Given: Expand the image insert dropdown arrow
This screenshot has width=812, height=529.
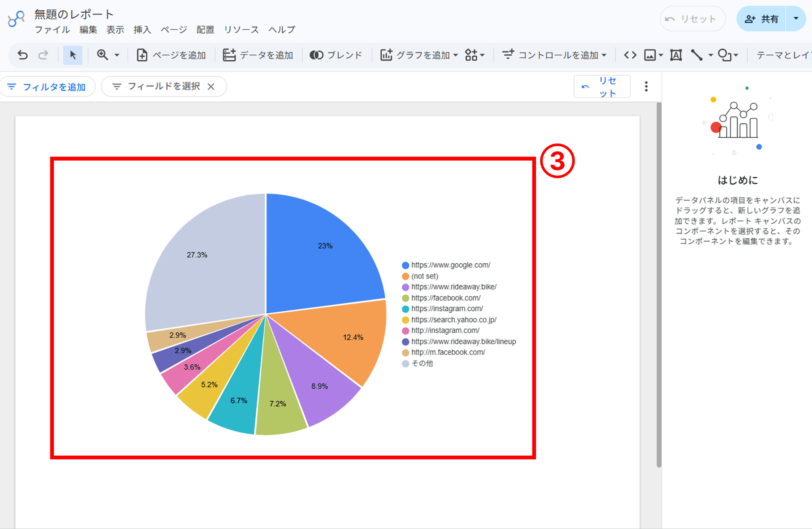Looking at the screenshot, I should pos(661,55).
